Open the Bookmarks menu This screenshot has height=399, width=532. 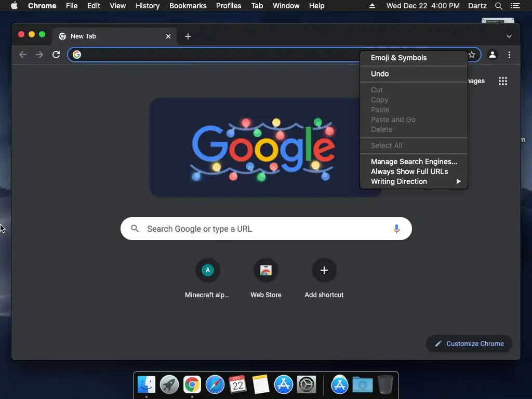188,6
